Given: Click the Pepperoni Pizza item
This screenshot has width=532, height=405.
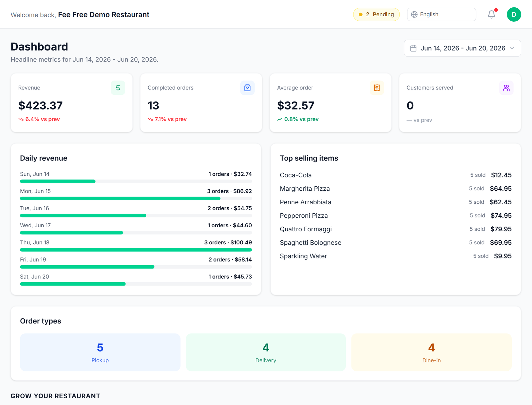Looking at the screenshot, I should pos(396,216).
